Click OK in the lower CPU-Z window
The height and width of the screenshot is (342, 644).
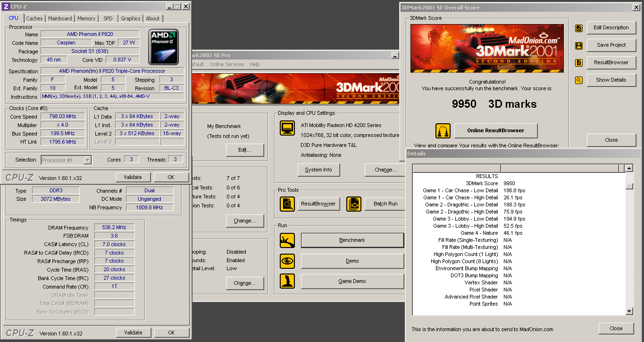click(x=171, y=333)
